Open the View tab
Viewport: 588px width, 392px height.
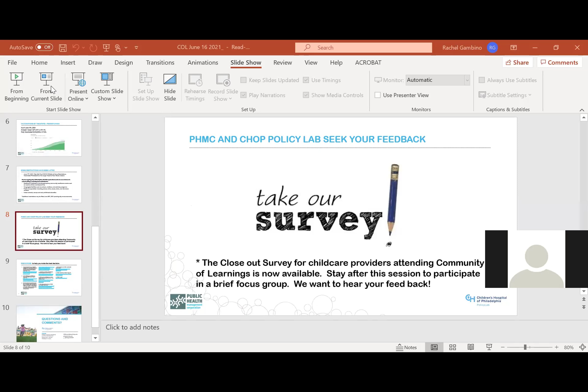(x=311, y=62)
